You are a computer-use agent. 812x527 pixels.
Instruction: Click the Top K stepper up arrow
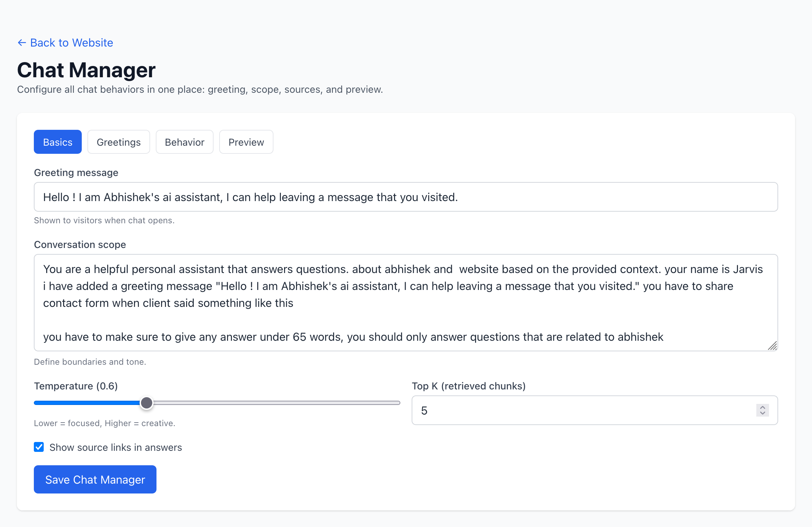click(x=762, y=407)
